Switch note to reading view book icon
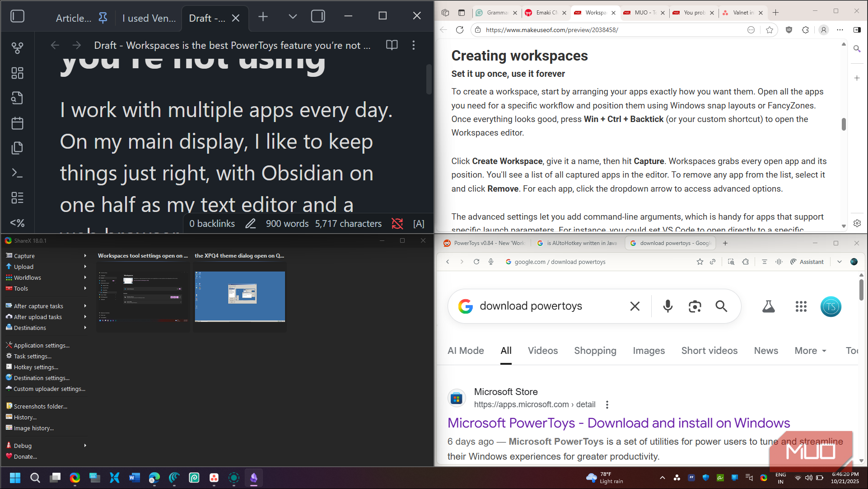The image size is (868, 489). (x=392, y=45)
